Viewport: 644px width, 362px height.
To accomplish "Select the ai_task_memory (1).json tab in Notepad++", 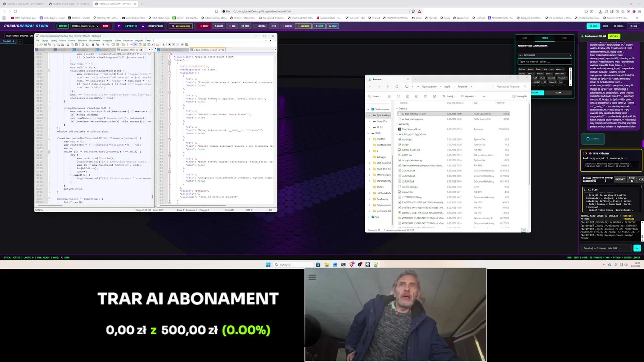I will click(x=207, y=50).
